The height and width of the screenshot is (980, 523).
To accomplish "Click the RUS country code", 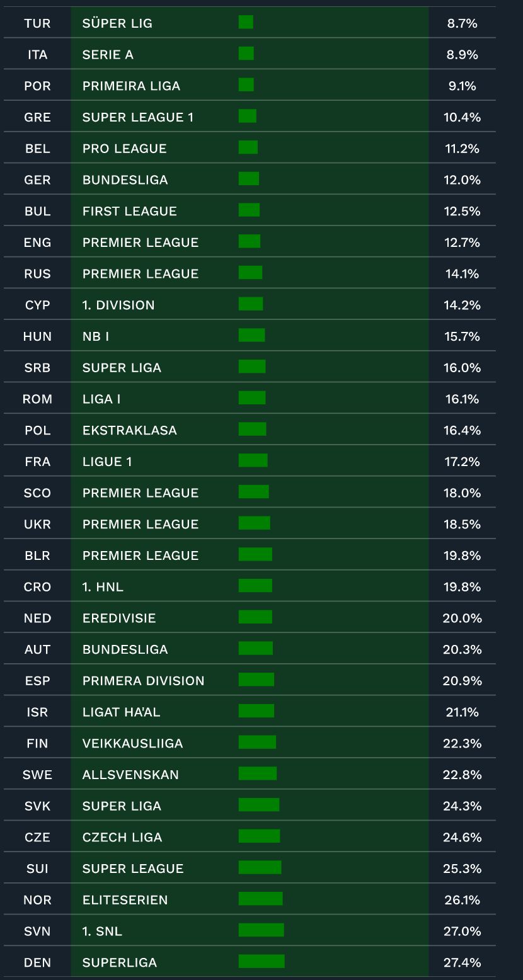I will click(37, 274).
